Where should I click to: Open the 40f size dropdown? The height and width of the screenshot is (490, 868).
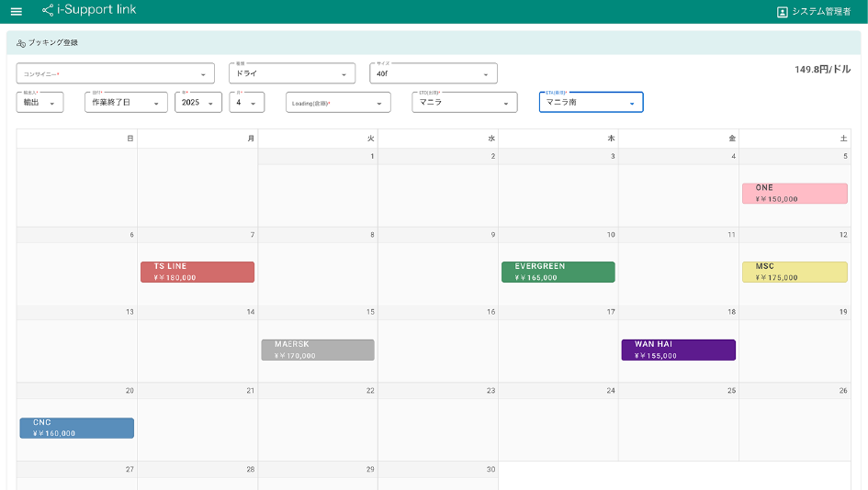(x=434, y=73)
